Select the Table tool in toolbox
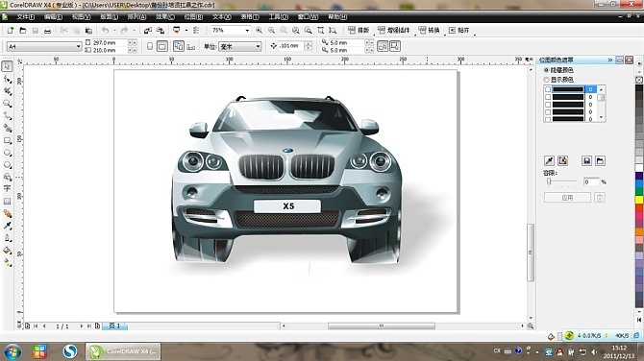The height and width of the screenshot is (361, 644). [7, 201]
